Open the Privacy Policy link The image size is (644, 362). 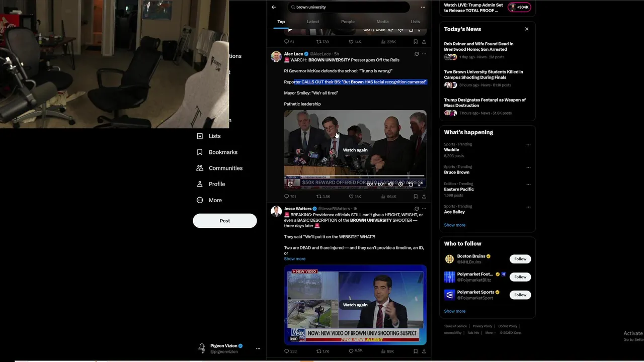[x=482, y=326]
